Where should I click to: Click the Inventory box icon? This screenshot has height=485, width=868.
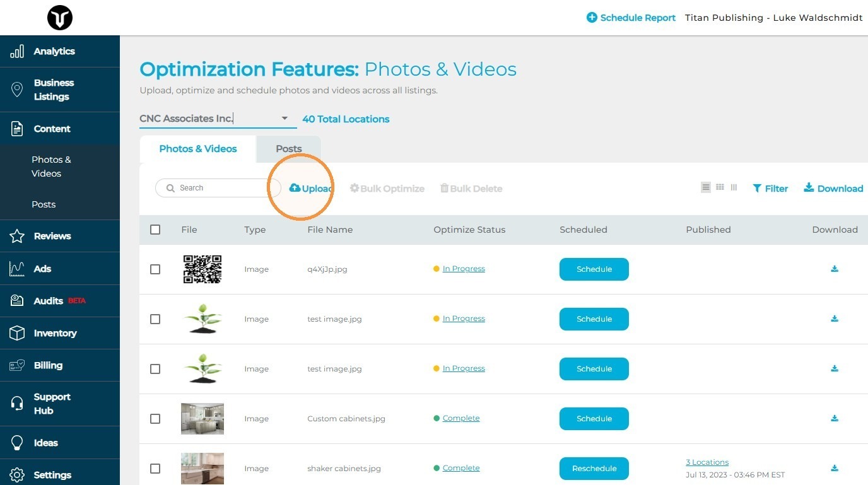coord(17,333)
